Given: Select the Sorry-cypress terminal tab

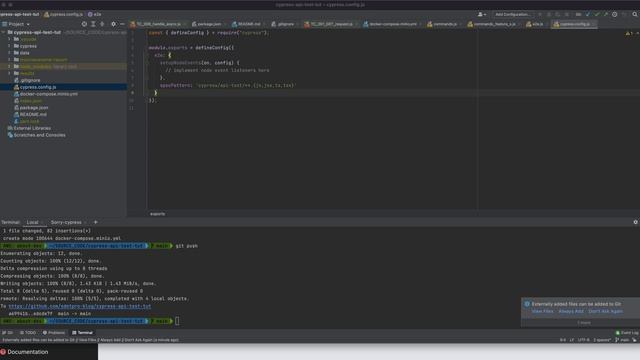Looking at the screenshot, I should pos(66,222).
